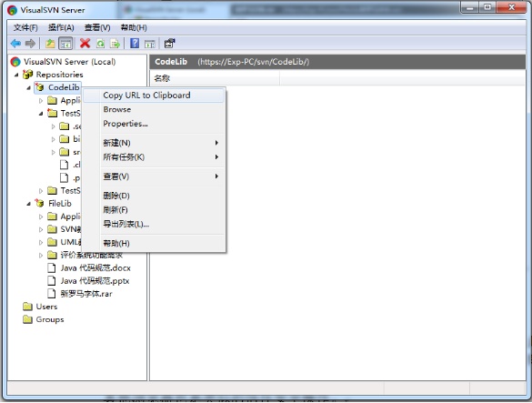Click the Export List toolbar icon
532x403 pixels.
click(x=115, y=44)
